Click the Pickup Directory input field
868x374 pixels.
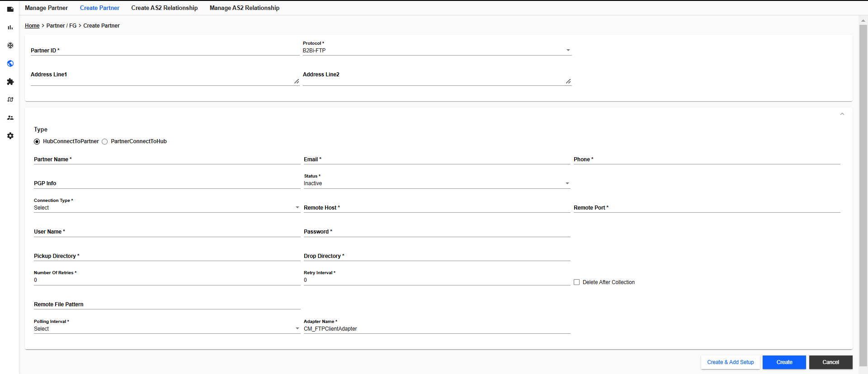[x=167, y=256]
